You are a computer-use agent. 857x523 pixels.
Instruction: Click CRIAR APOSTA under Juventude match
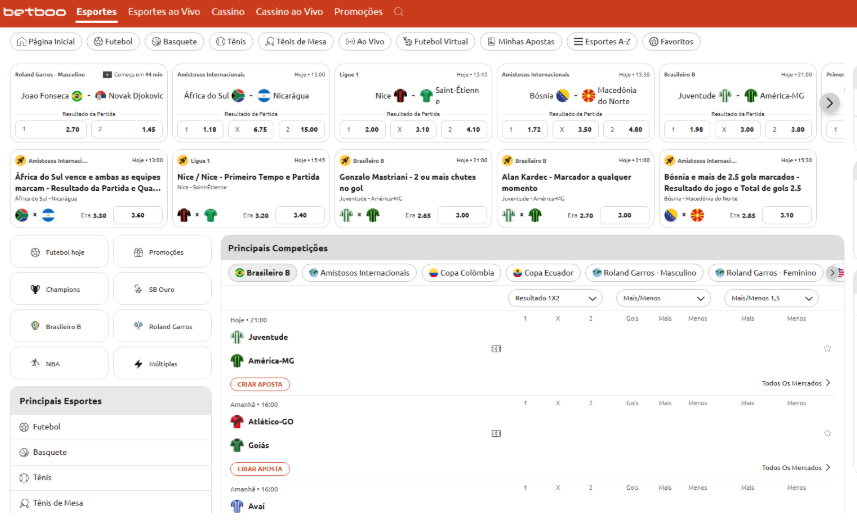pyautogui.click(x=260, y=384)
